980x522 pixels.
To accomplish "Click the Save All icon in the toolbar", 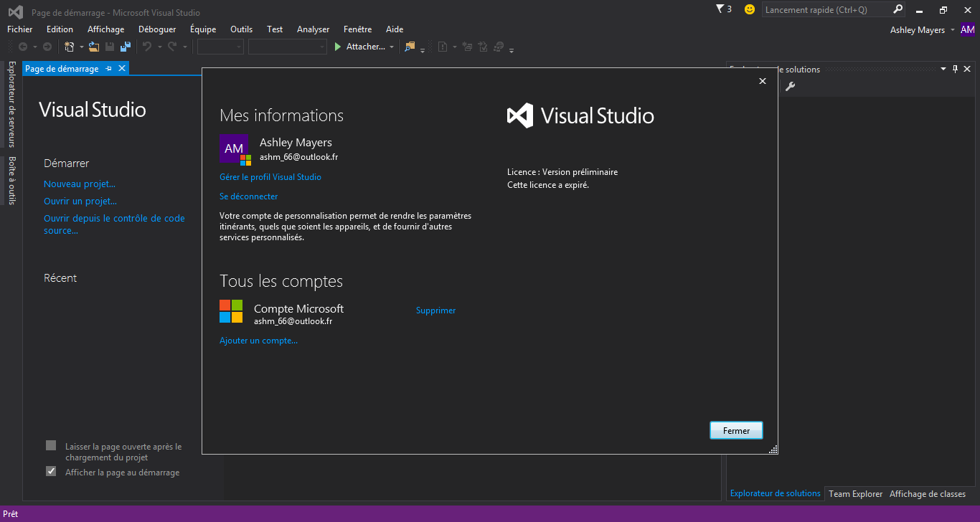I will pyautogui.click(x=126, y=47).
